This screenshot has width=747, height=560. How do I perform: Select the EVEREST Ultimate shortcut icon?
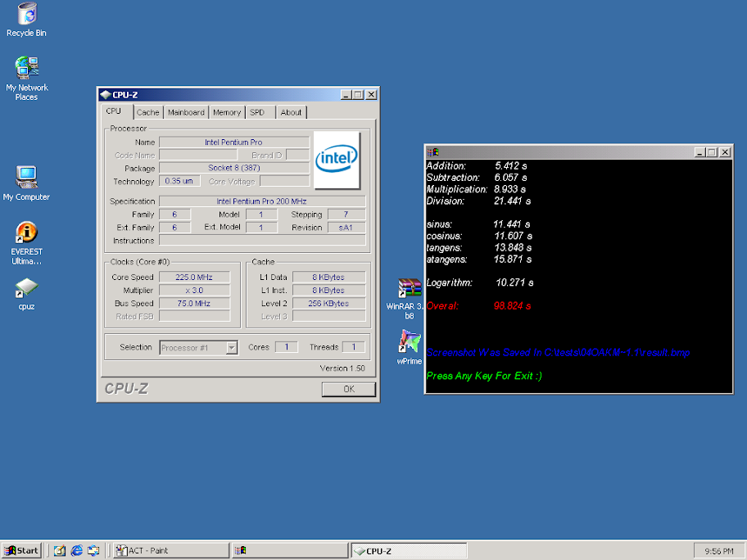27,243
